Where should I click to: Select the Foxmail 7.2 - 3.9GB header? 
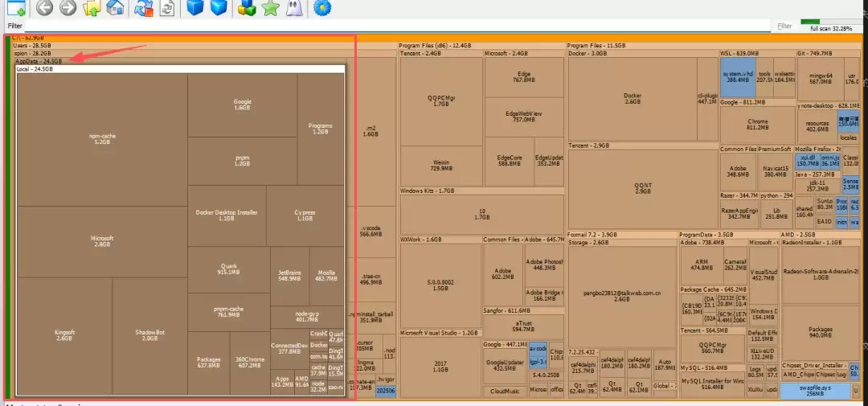(621, 235)
